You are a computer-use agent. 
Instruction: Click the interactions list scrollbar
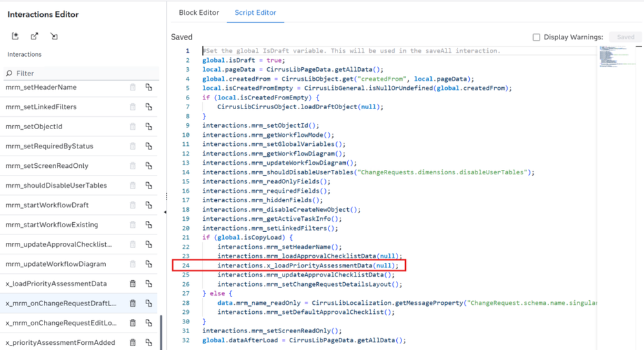[161, 333]
